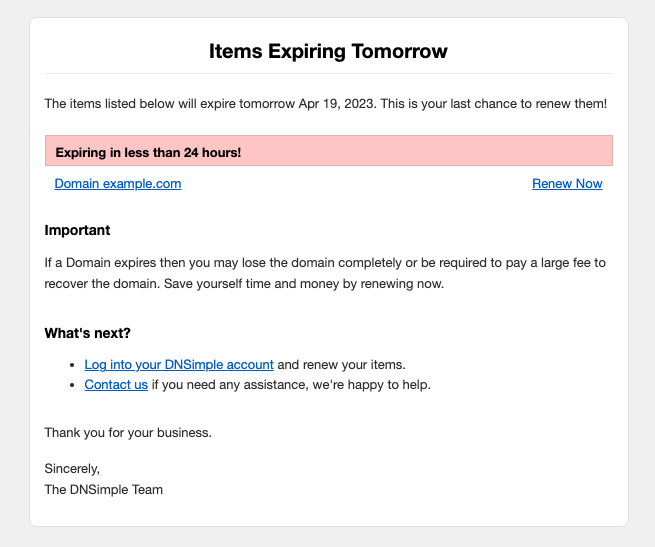Screen dimensions: 655x547
Task: Open the Contact us link
Action: click(x=116, y=385)
